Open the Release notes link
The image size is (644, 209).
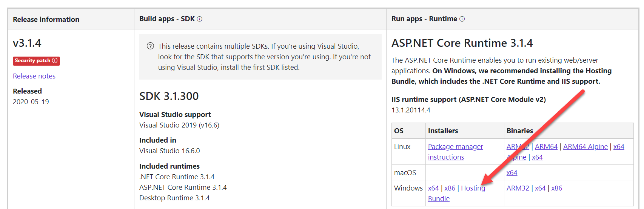coord(34,76)
